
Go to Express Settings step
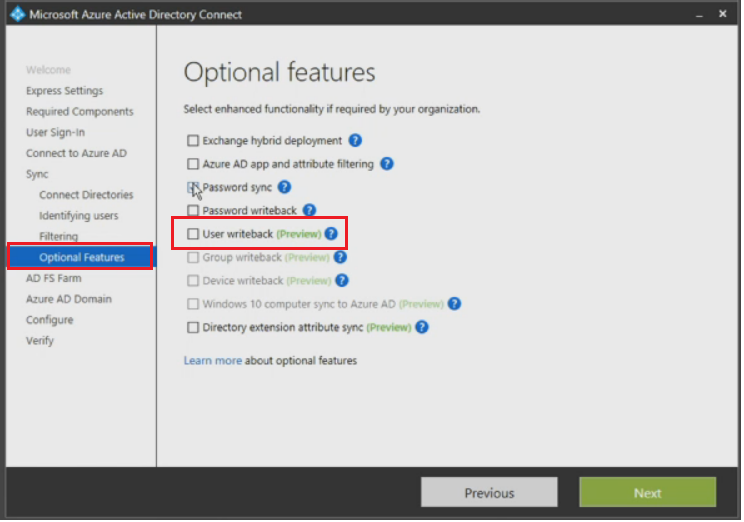[x=65, y=91]
